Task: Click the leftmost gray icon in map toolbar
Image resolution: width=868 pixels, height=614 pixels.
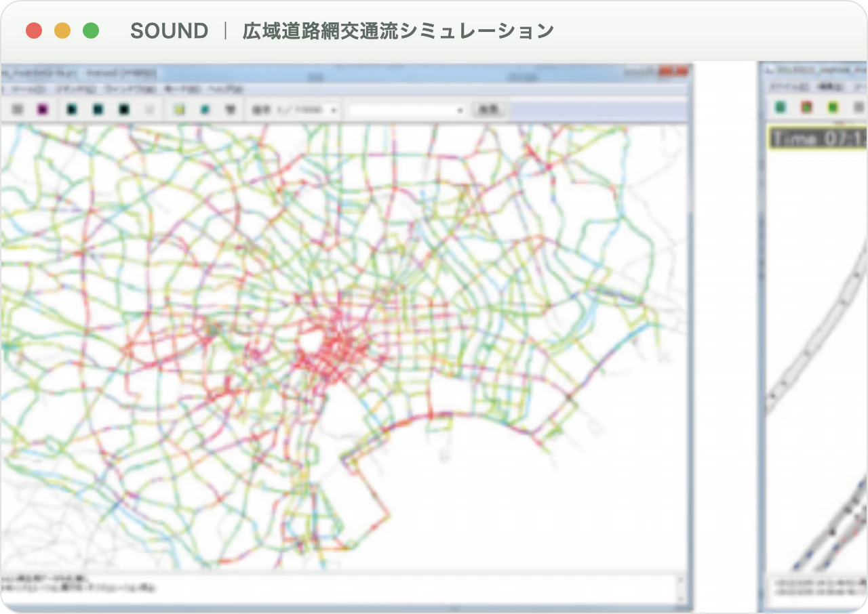Action: 18,109
